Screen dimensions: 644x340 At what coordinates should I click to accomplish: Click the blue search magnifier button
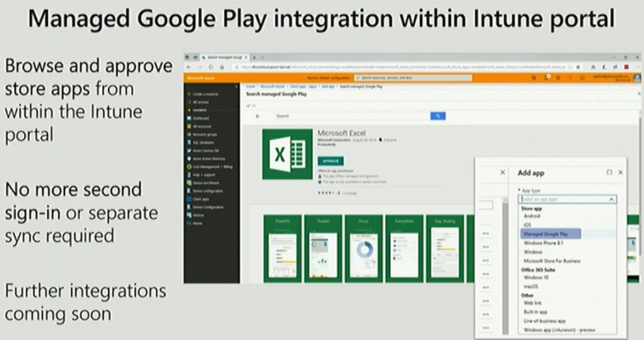(x=438, y=116)
